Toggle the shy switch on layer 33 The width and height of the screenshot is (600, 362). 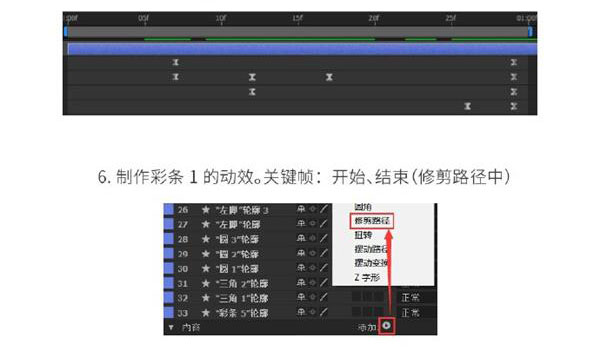[x=302, y=312]
